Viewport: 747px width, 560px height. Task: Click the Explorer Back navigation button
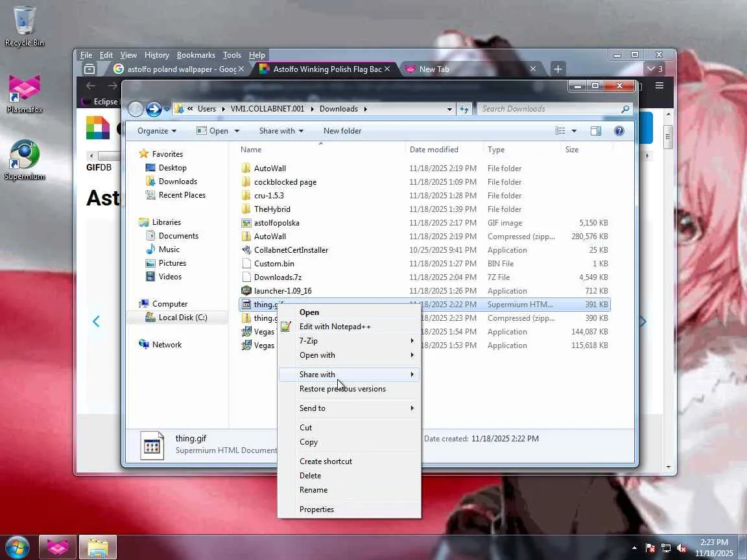click(136, 109)
